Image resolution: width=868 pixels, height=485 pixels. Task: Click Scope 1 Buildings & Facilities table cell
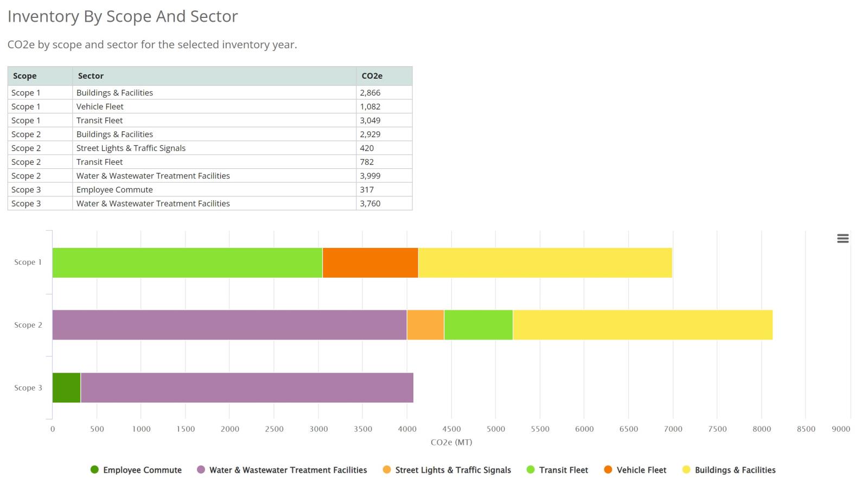point(214,93)
